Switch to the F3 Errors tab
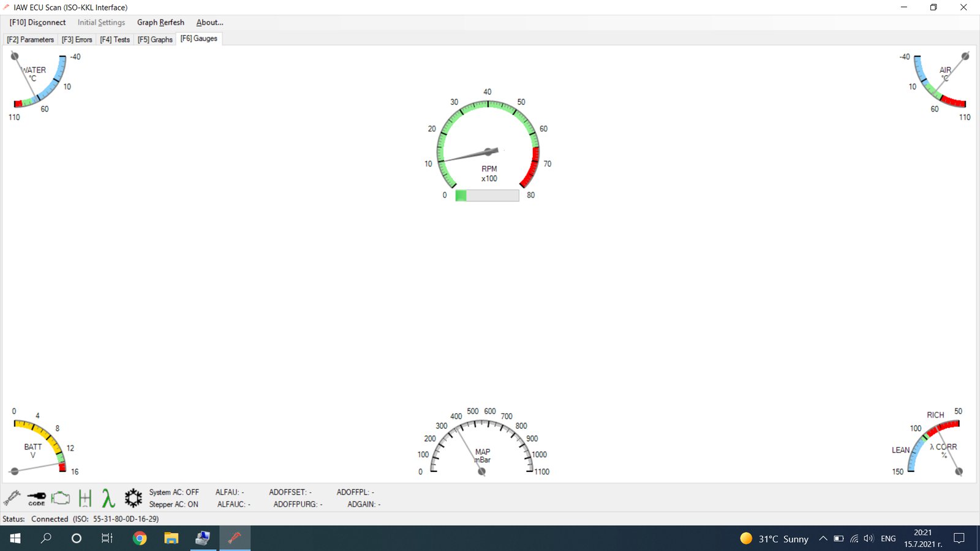This screenshot has width=980, height=551. pyautogui.click(x=77, y=40)
